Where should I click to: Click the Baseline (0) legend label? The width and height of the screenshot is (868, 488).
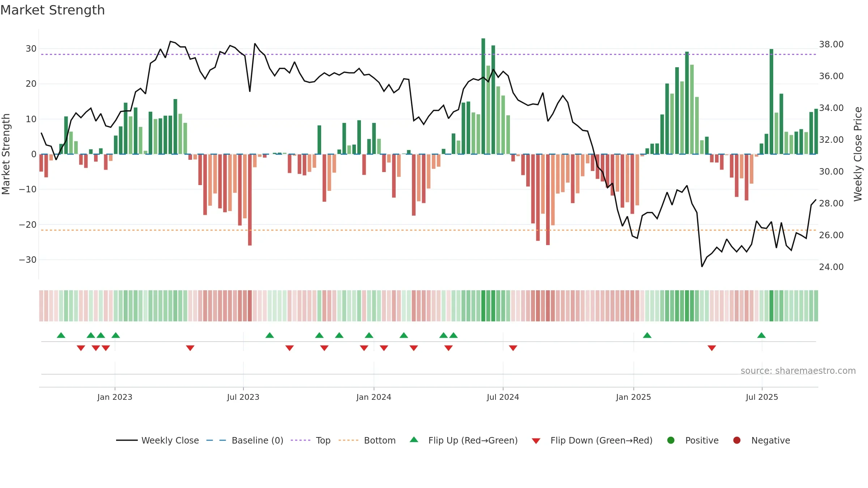257,440
